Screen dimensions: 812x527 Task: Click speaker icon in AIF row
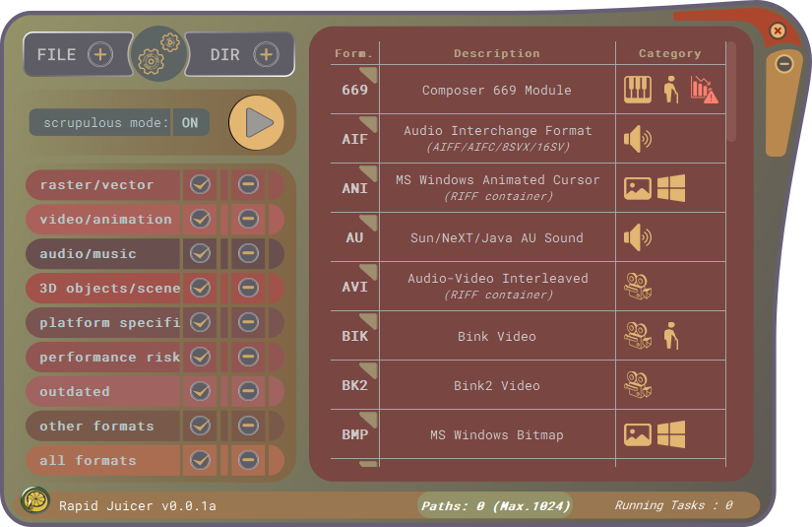(x=638, y=138)
